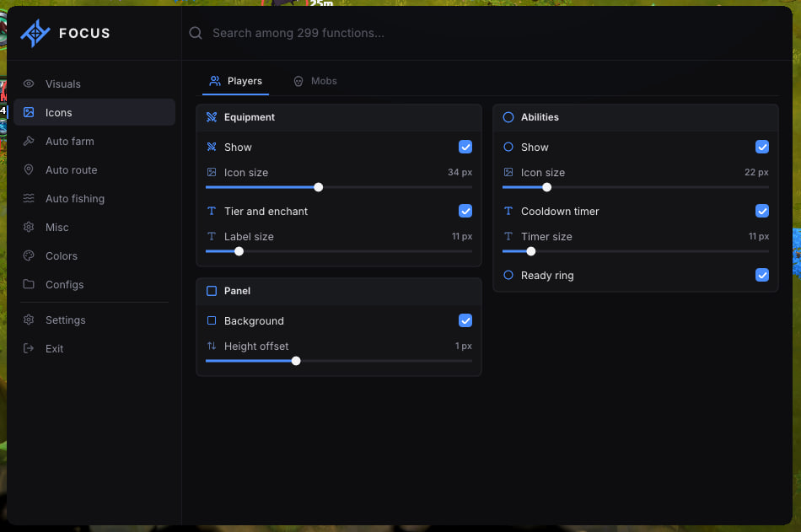Viewport: 801px width, 532px height.
Task: Open the Auto farm section
Action: pos(94,141)
